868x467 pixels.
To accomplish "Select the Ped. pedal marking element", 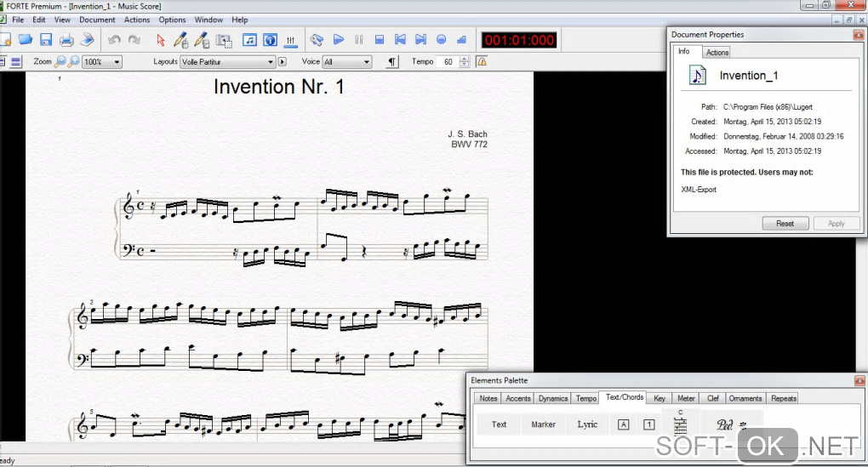I will 726,424.
